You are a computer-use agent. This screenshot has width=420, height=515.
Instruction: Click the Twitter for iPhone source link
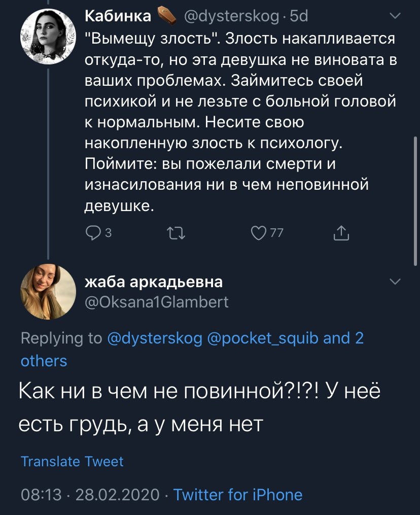click(x=238, y=494)
